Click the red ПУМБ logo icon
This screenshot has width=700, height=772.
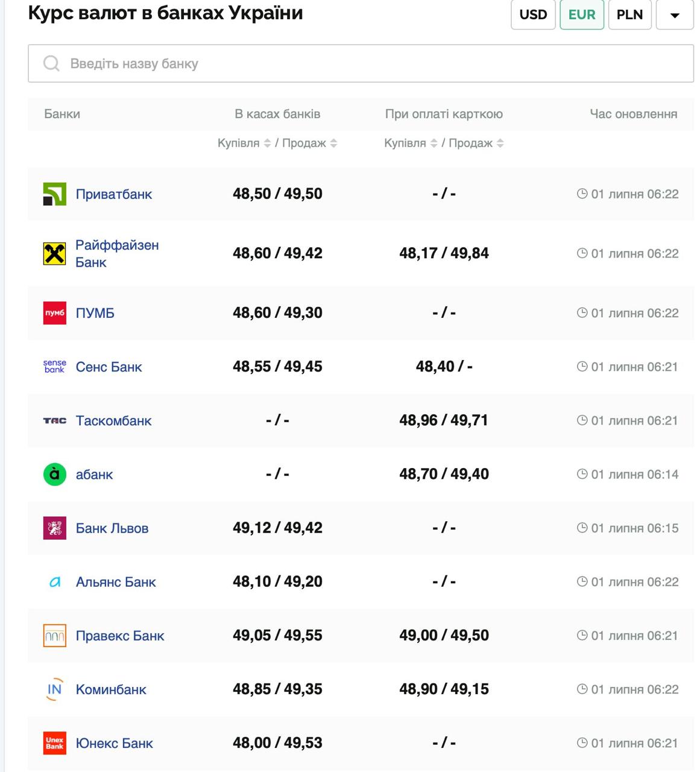(54, 313)
